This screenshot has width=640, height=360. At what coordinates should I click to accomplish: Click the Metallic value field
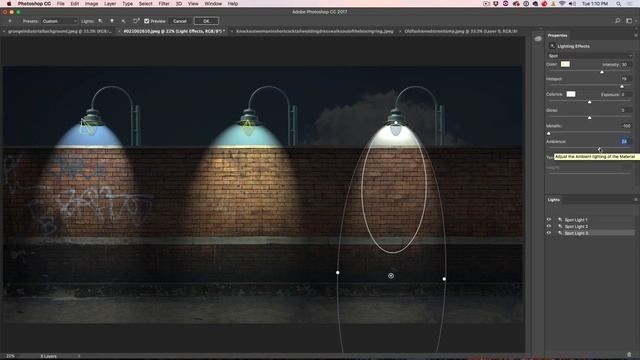coord(626,126)
